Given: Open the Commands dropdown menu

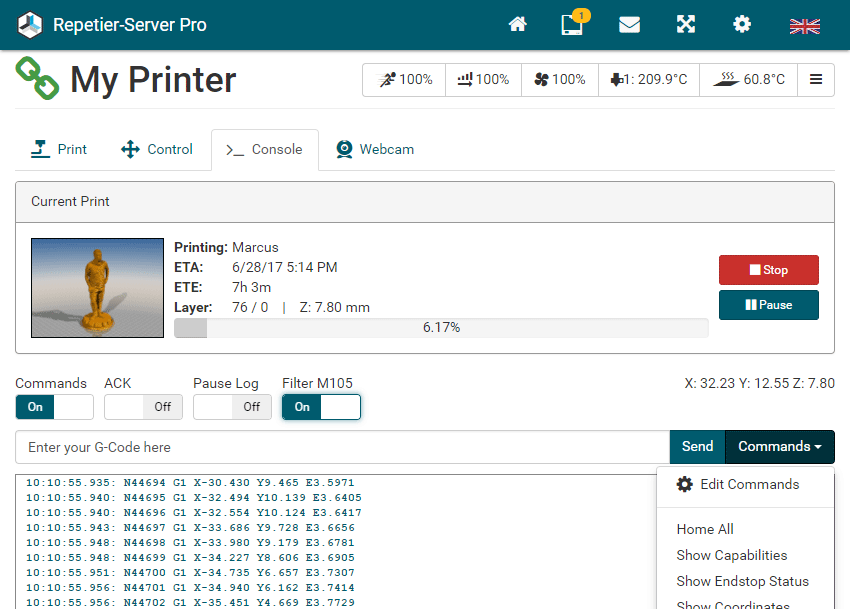Looking at the screenshot, I should click(x=779, y=446).
